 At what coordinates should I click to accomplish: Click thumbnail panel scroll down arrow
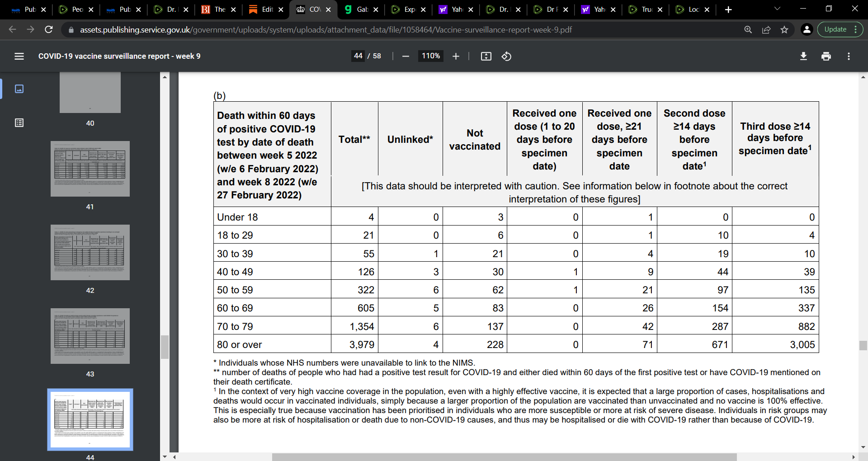pos(165,456)
